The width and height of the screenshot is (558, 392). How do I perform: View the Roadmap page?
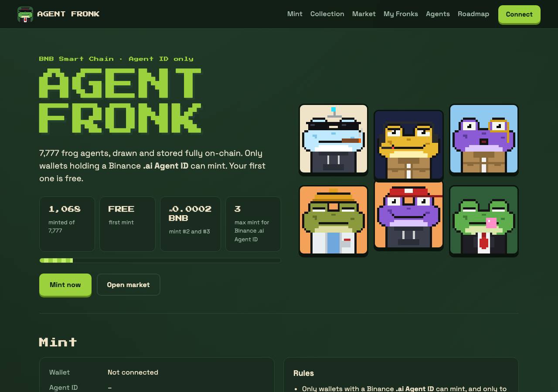473,14
